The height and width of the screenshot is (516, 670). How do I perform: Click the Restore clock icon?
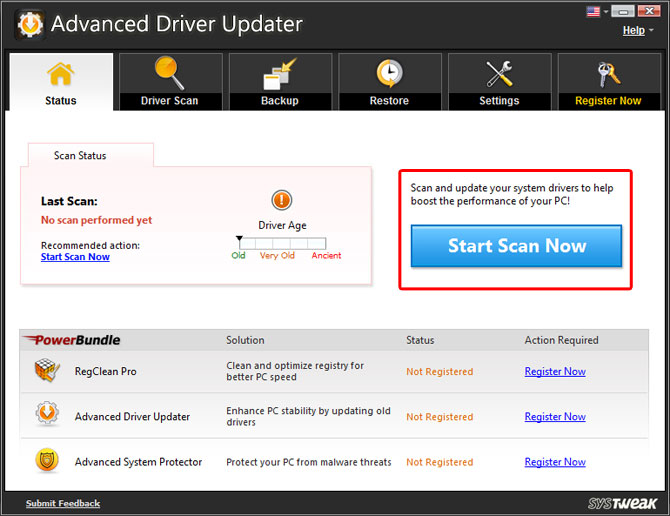389,73
